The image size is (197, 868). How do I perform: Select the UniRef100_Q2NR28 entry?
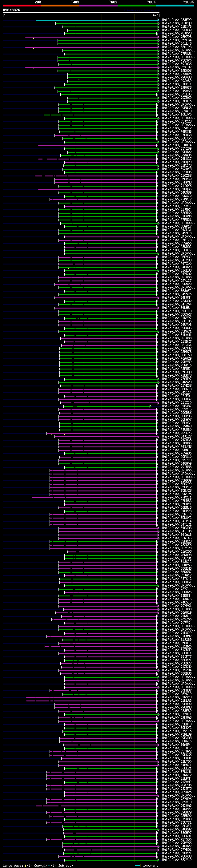point(177,542)
